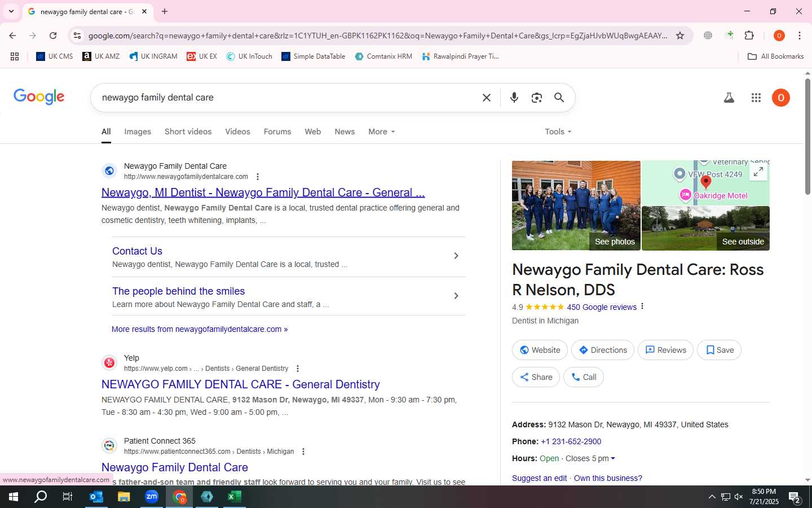Reload the page
Viewport: 812px width, 508px height.
point(53,36)
